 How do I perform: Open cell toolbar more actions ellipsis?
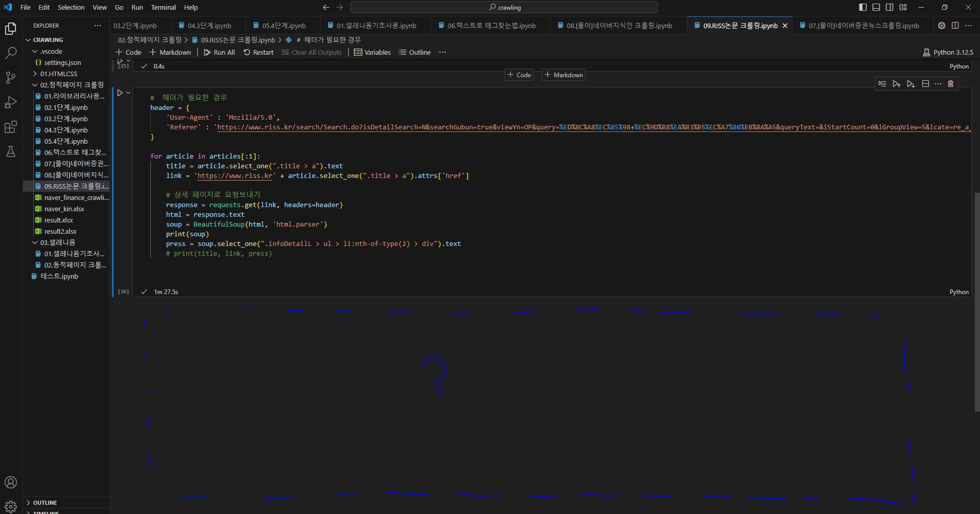[x=938, y=84]
